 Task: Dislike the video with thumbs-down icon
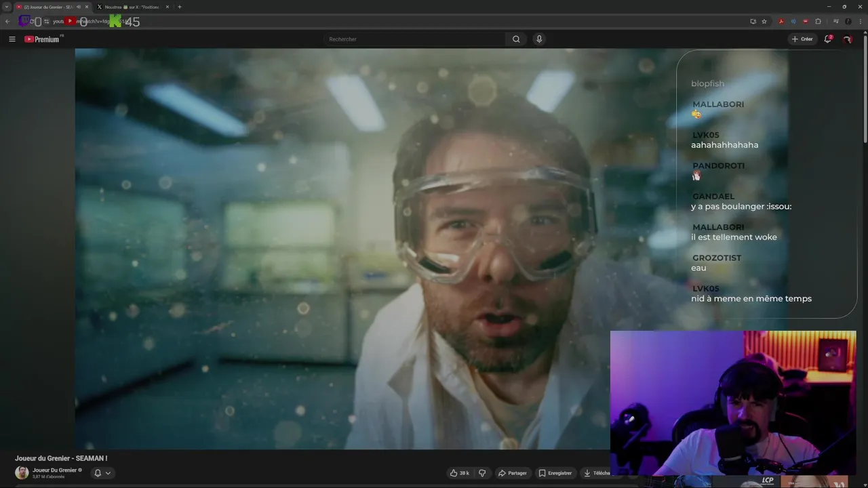pos(482,473)
